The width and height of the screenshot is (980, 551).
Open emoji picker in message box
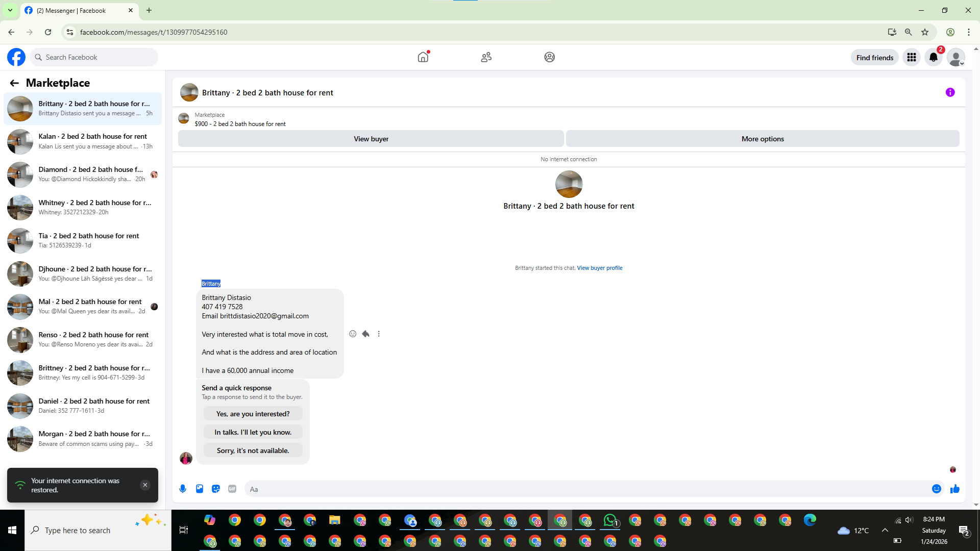936,489
